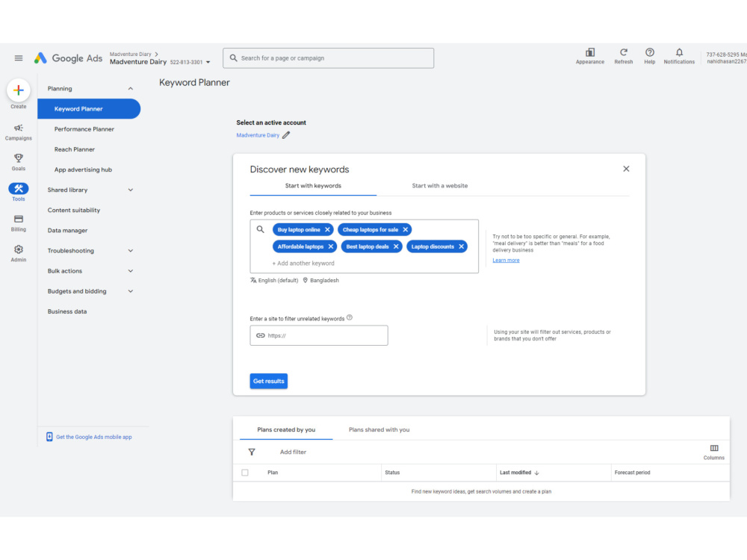Click the Forecast period column header
The height and width of the screenshot is (560, 747).
(x=632, y=473)
